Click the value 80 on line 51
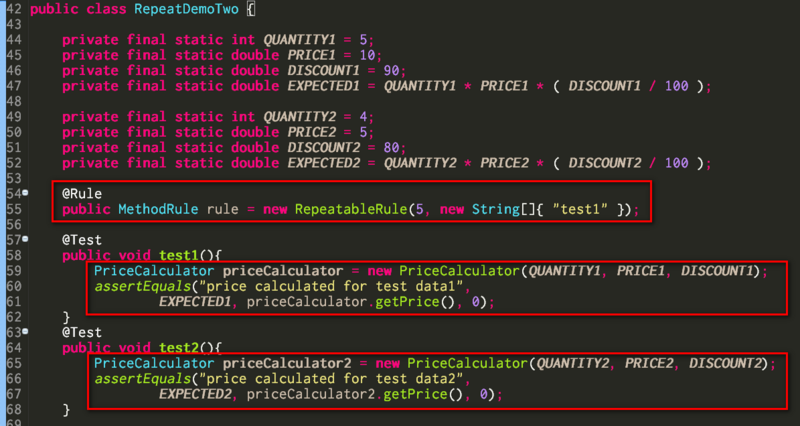The width and height of the screenshot is (800, 426). 392,148
